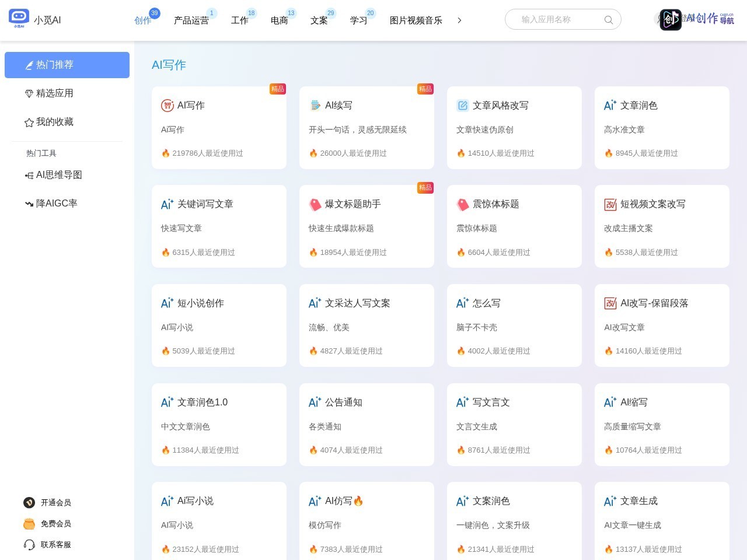Click the 联系客服 link
The width and height of the screenshot is (747, 560).
(x=56, y=545)
